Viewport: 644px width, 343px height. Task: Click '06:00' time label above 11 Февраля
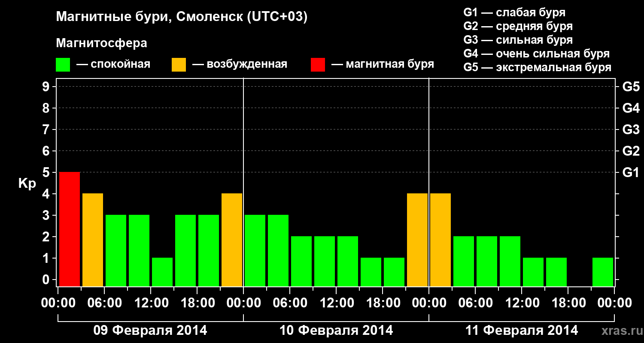(475, 303)
